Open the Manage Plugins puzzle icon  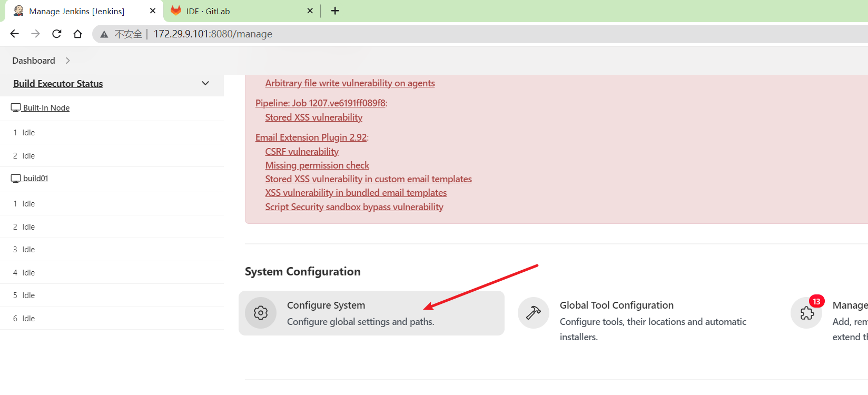(x=806, y=313)
